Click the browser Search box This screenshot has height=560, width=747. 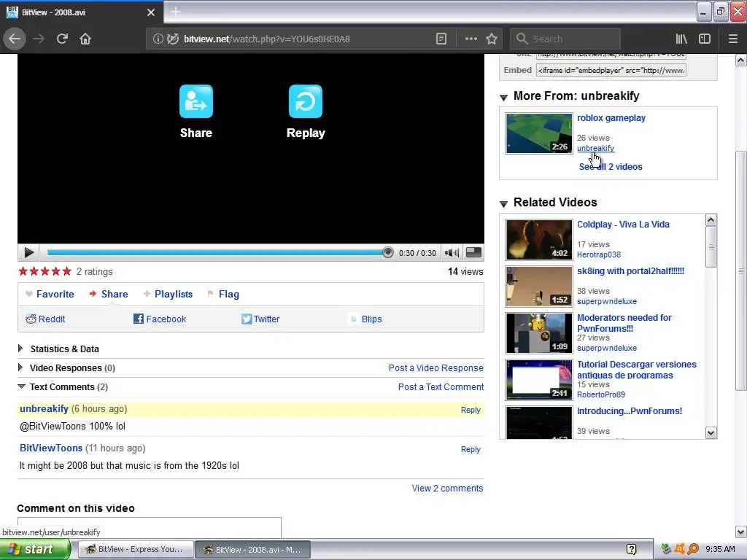tap(565, 39)
